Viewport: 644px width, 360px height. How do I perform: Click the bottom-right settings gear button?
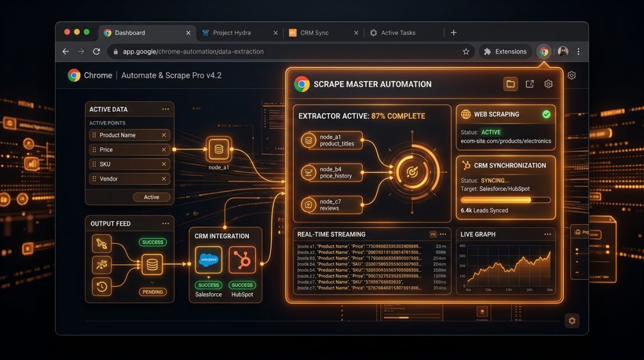click(x=572, y=321)
